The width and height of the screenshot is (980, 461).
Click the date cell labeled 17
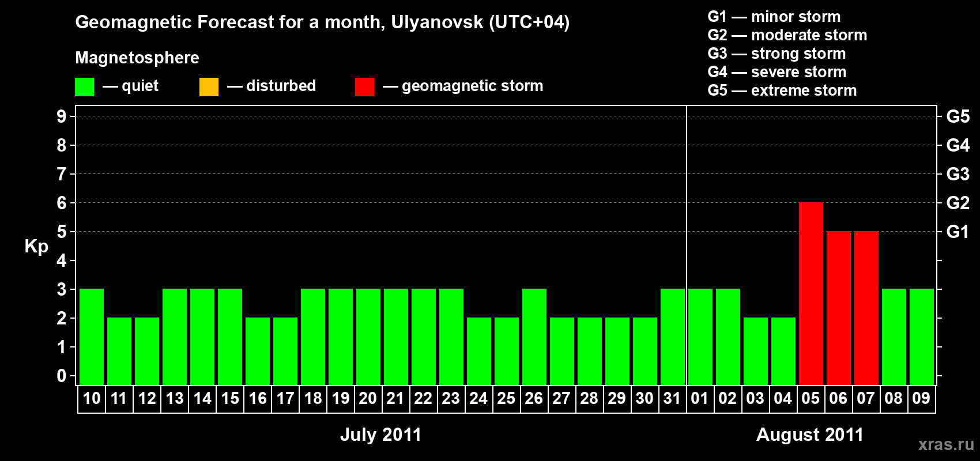tap(285, 399)
